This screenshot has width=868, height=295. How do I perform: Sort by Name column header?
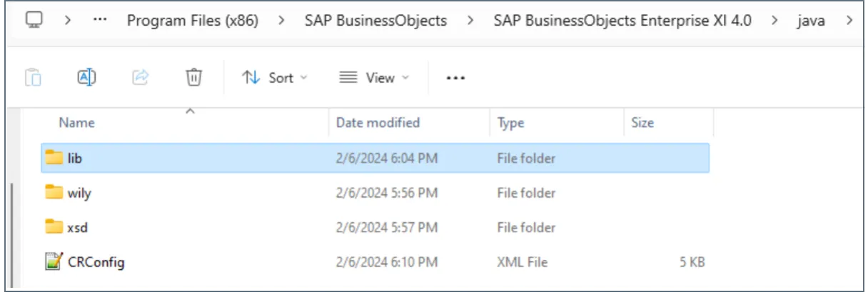tap(77, 123)
